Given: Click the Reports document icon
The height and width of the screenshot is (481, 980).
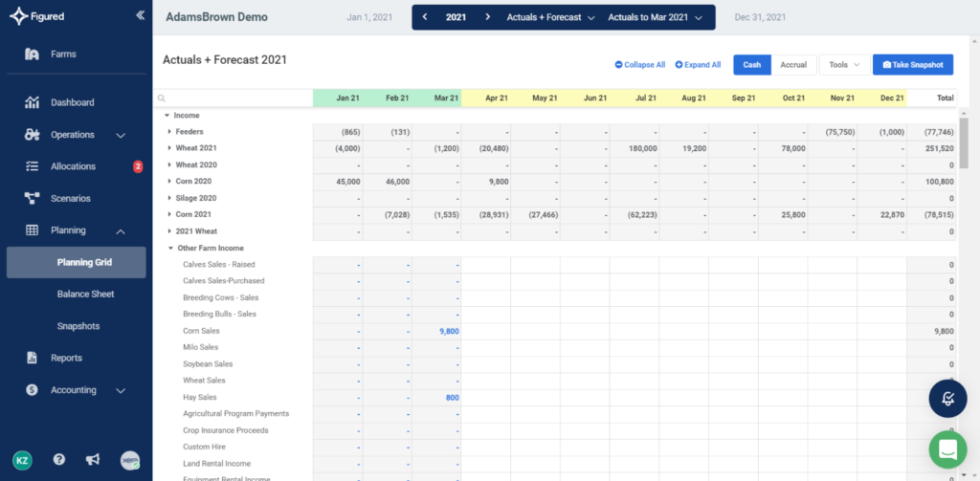Looking at the screenshot, I should [x=32, y=358].
